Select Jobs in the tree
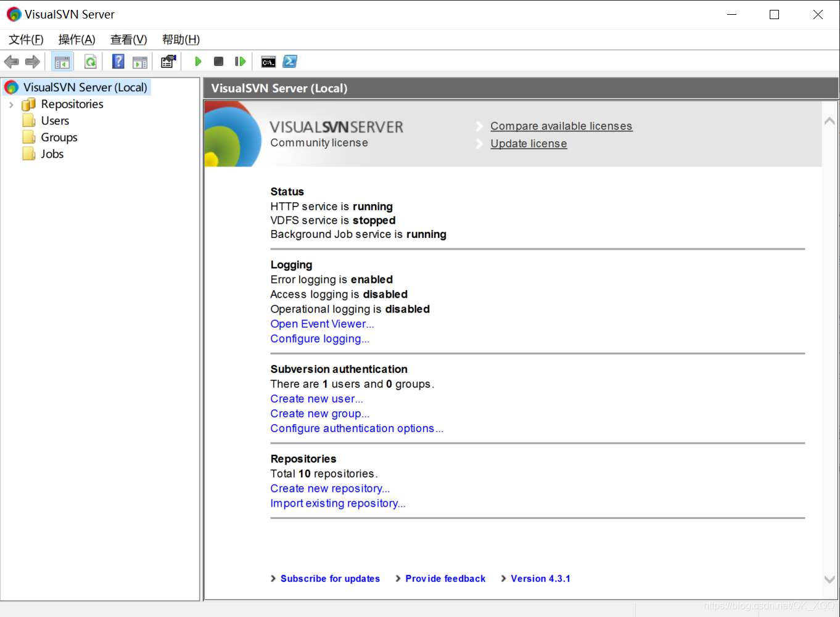This screenshot has height=617, width=840. pos(52,154)
